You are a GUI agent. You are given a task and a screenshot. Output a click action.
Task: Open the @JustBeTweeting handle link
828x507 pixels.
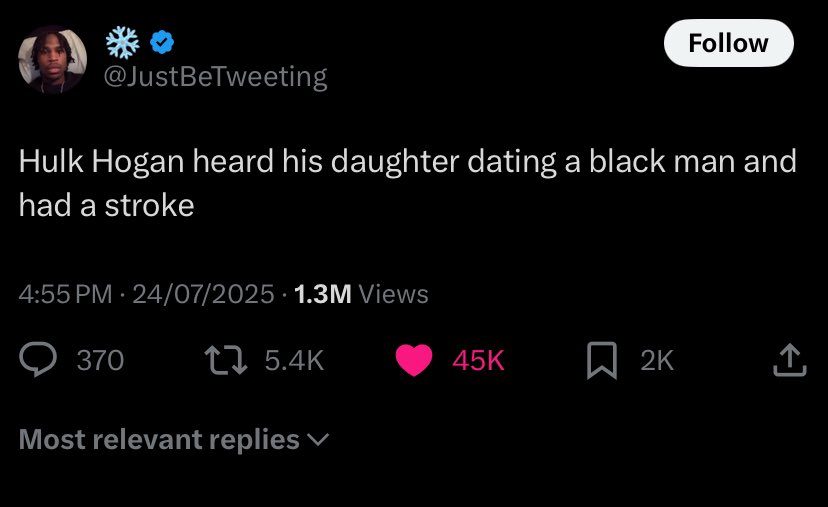point(216,77)
